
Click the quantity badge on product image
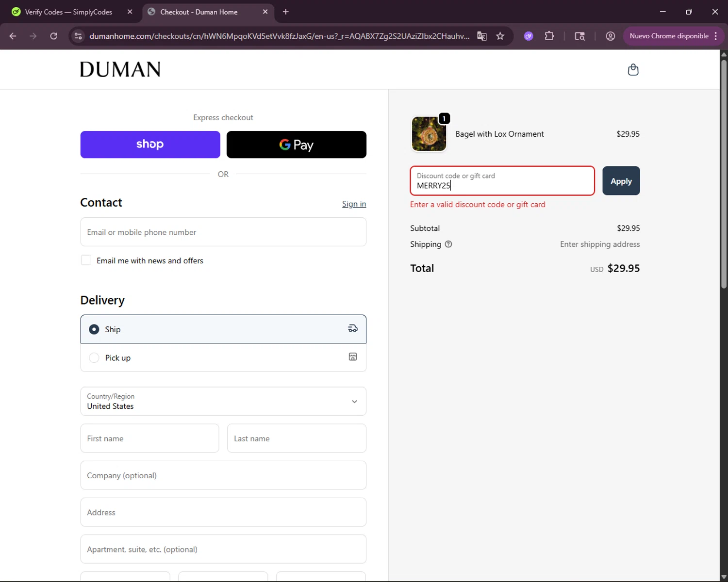coord(444,119)
